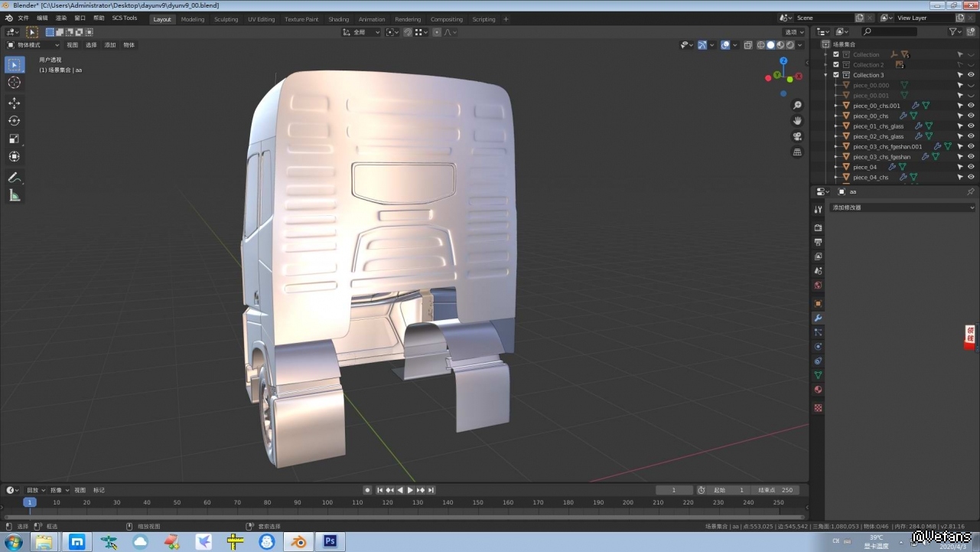980x552 pixels.
Task: Toggle camera view with the camera gizmo
Action: pyautogui.click(x=797, y=136)
